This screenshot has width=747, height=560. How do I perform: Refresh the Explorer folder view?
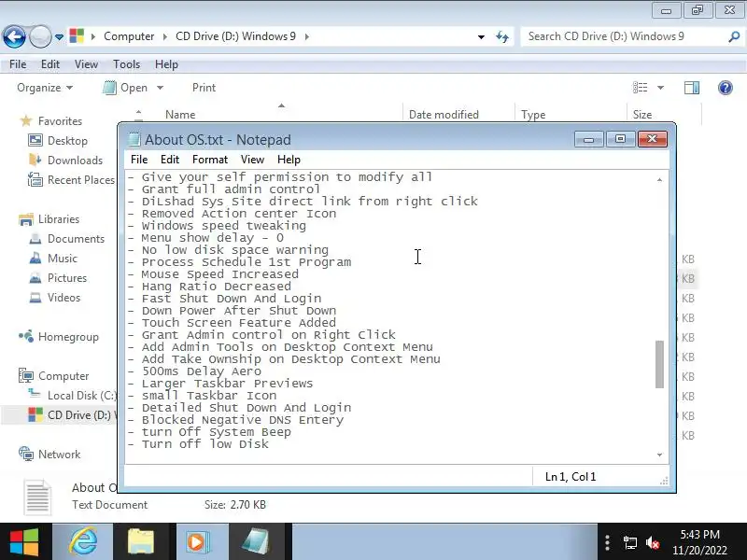point(502,36)
